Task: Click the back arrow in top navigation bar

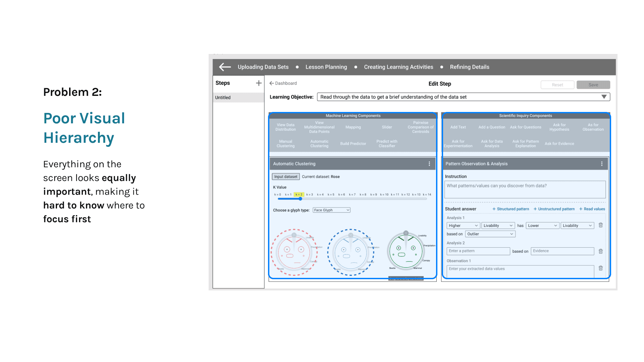Action: click(225, 67)
